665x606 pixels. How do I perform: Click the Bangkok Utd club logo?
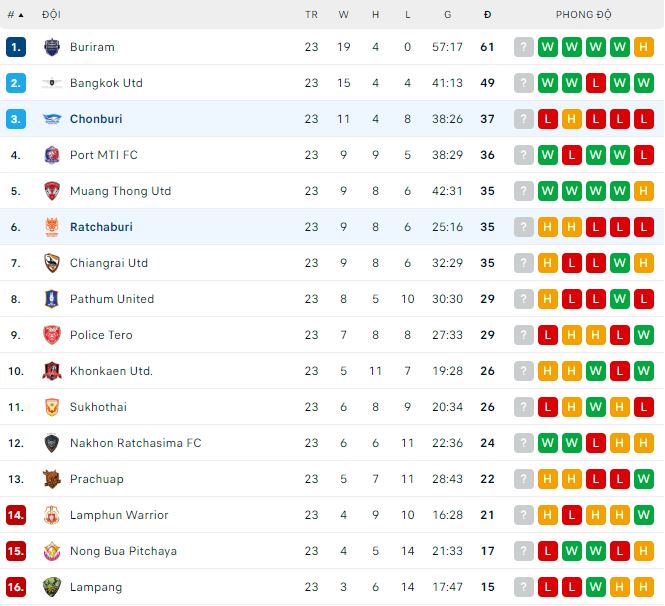tap(52, 83)
